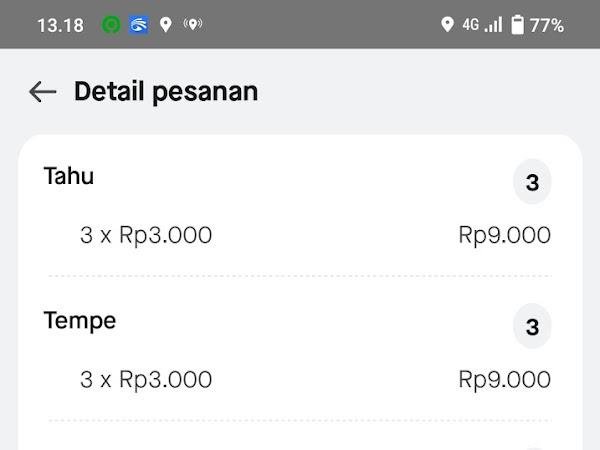Tap the 77% battery percentage
The image size is (600, 450).
(547, 26)
